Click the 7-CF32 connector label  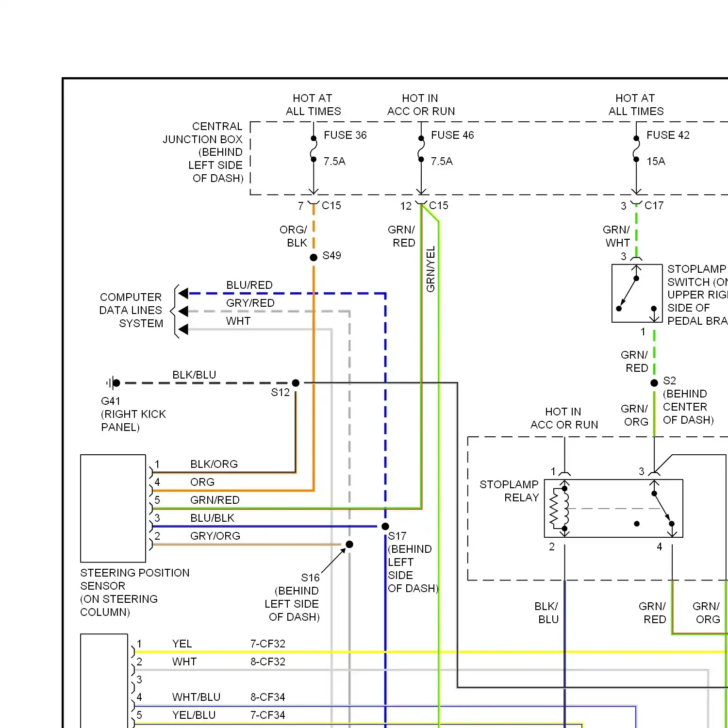click(268, 644)
